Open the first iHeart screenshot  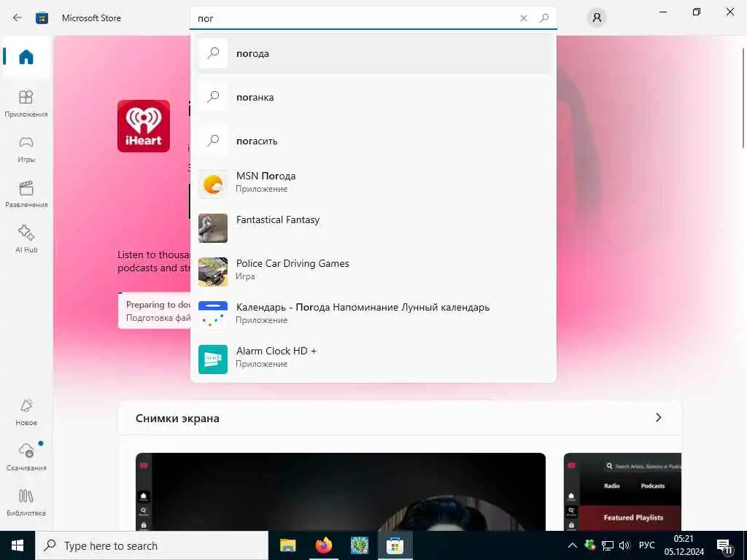click(x=341, y=491)
